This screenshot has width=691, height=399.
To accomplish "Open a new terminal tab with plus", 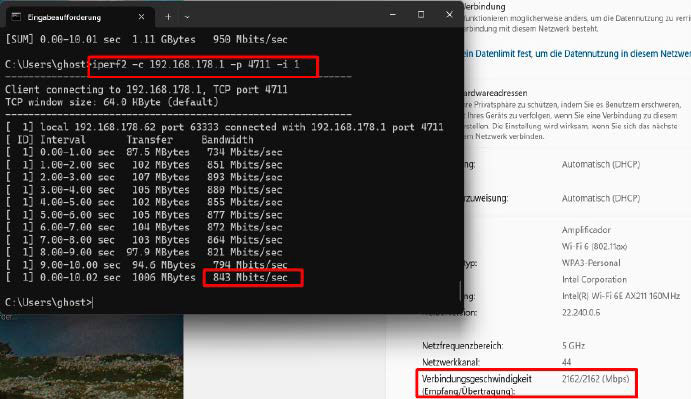I will [x=168, y=17].
